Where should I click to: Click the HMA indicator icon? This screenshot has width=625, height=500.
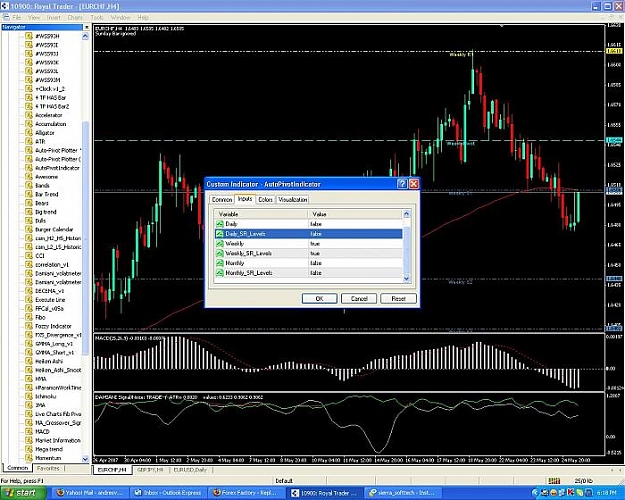pyautogui.click(x=29, y=379)
